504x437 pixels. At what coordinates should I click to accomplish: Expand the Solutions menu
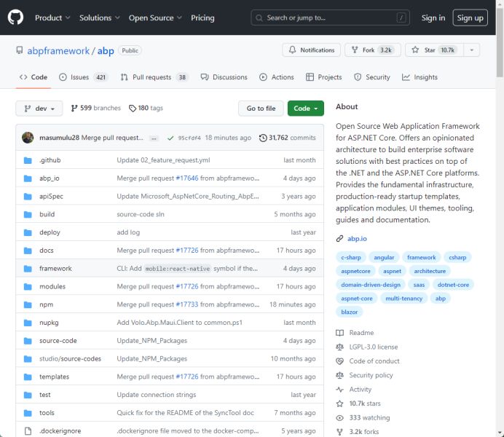pyautogui.click(x=100, y=17)
